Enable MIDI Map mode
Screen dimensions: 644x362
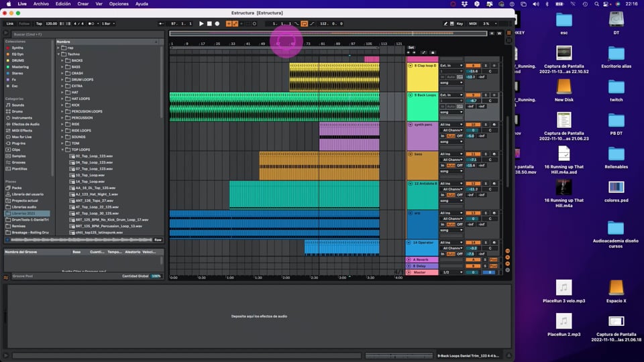pyautogui.click(x=473, y=24)
